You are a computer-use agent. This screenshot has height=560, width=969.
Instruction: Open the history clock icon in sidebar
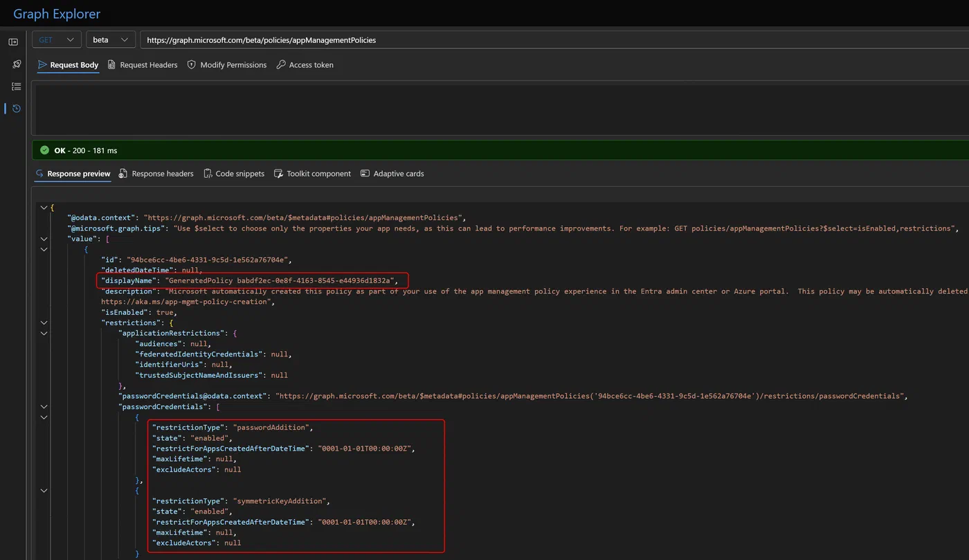click(x=17, y=109)
